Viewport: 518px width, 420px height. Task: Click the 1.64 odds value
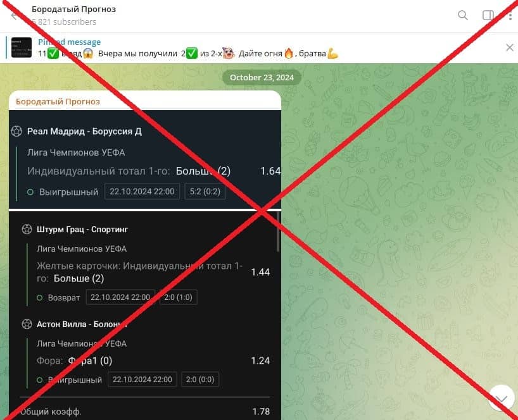tap(270, 171)
